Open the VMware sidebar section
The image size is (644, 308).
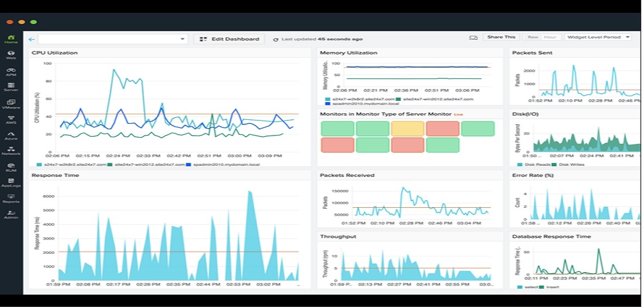click(11, 104)
